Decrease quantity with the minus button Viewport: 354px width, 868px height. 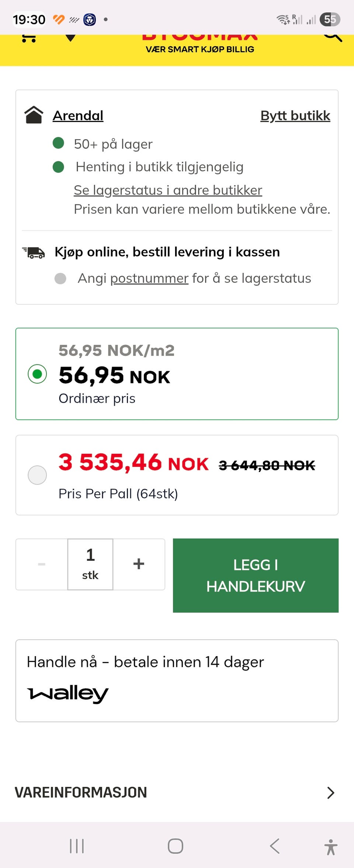[42, 564]
